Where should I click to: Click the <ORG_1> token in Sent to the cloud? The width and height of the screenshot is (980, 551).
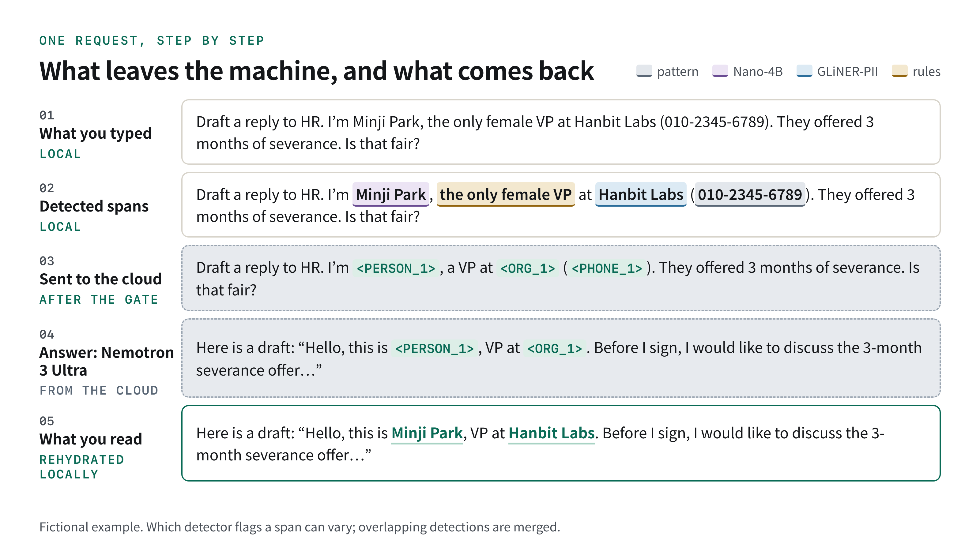point(527,268)
